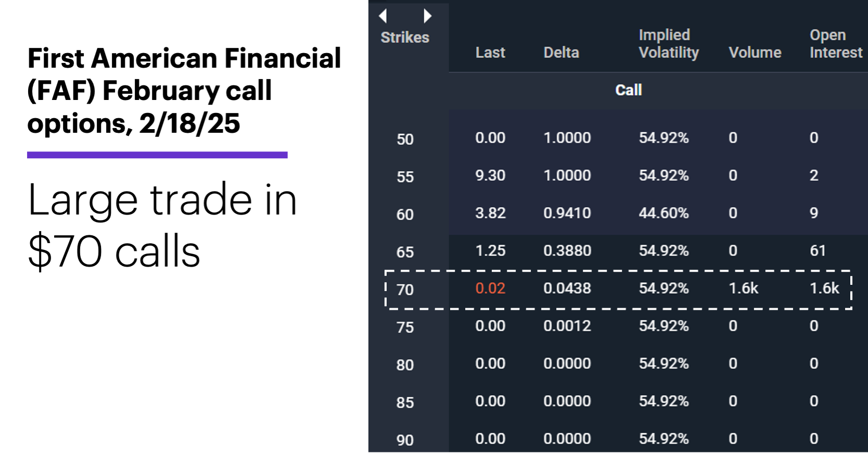Sort by the Last column header

[x=490, y=52]
